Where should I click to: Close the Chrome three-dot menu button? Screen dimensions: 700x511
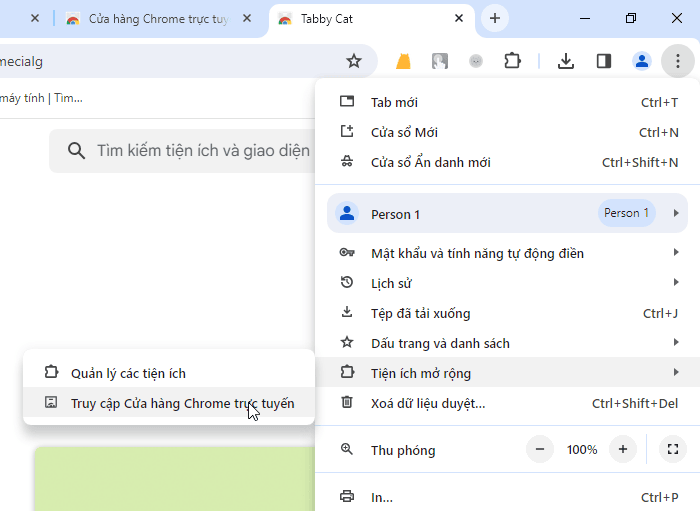click(x=678, y=61)
